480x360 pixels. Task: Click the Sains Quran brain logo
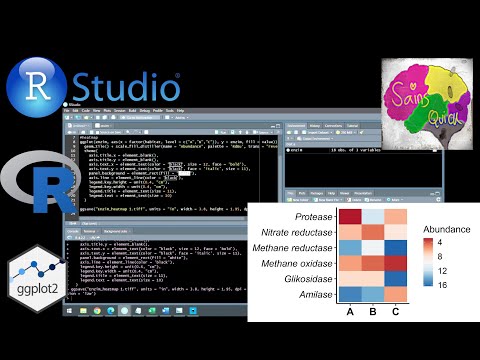(x=427, y=104)
